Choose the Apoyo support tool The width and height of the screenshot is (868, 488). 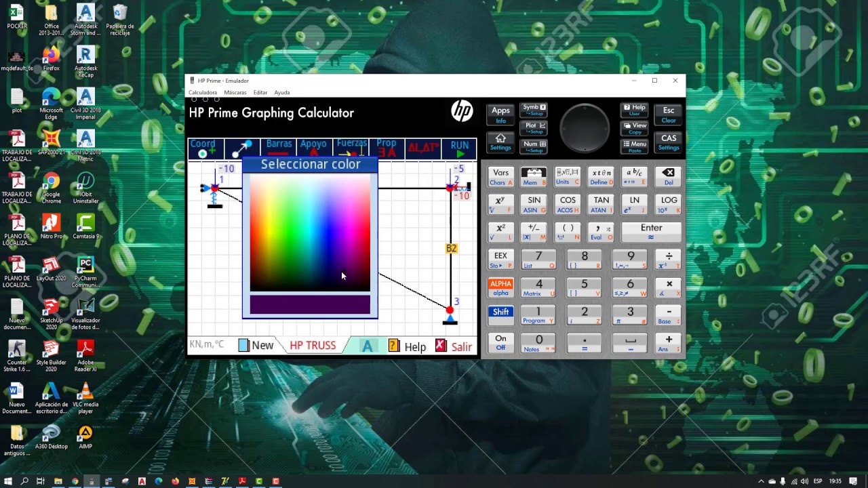coord(314,148)
